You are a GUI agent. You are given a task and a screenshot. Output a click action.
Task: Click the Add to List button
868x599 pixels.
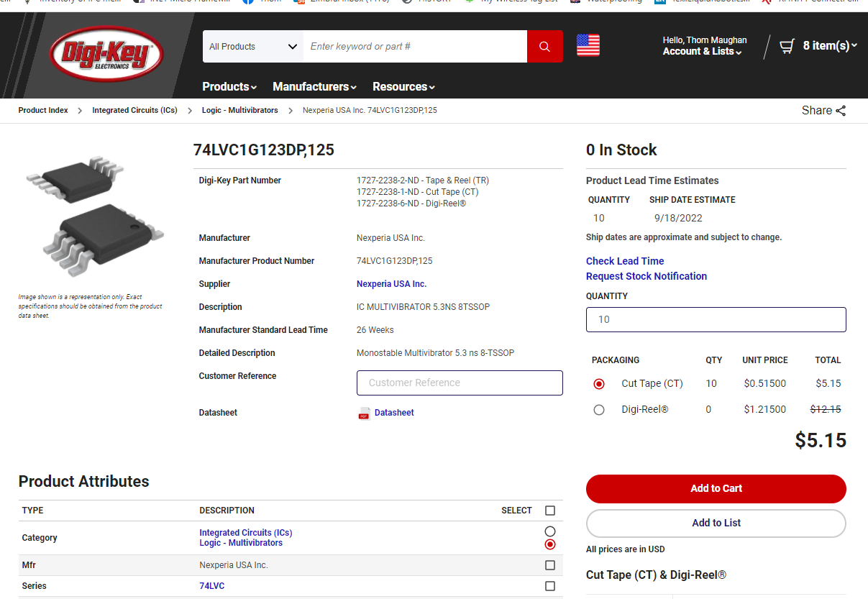click(716, 523)
